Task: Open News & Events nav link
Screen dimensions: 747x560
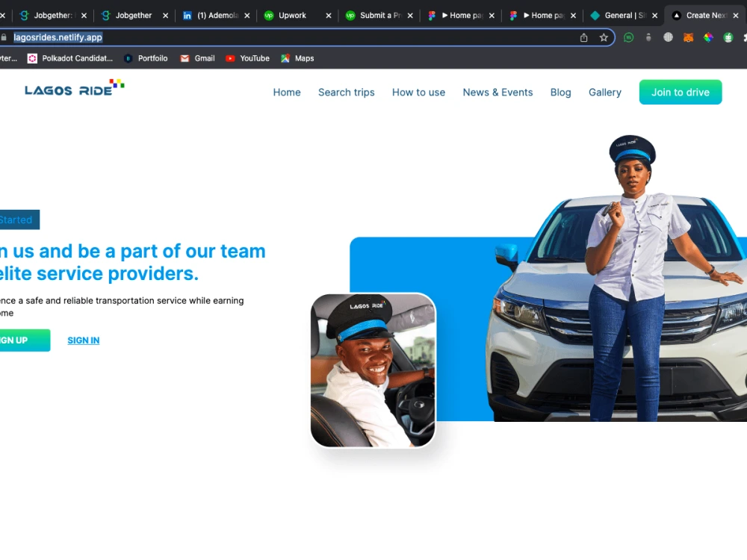Action: tap(498, 93)
